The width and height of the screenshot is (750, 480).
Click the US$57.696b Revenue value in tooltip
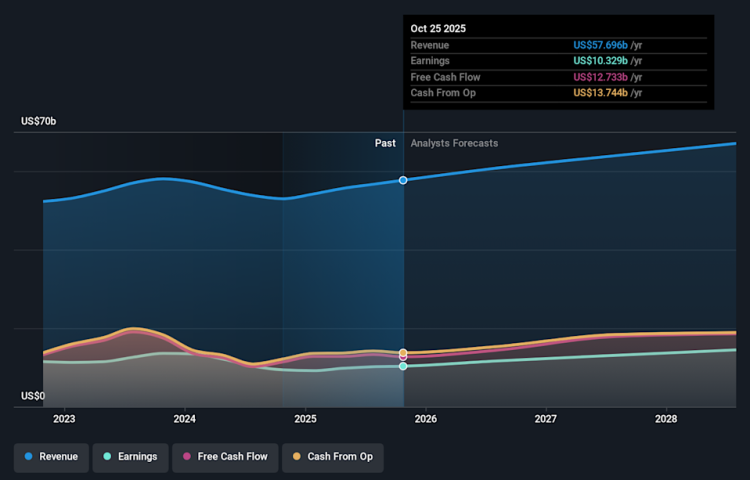[x=600, y=45]
